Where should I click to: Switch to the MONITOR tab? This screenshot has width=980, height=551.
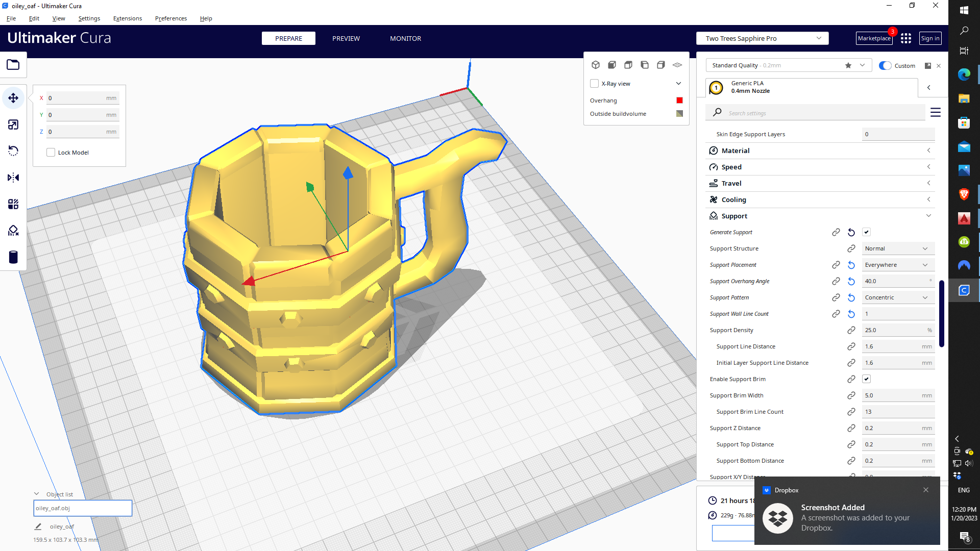pyautogui.click(x=406, y=38)
